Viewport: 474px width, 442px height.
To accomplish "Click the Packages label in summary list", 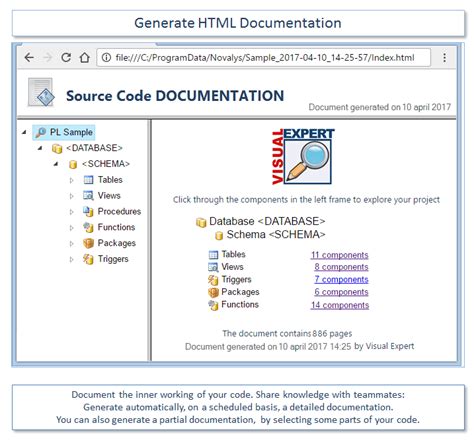I will [x=240, y=292].
